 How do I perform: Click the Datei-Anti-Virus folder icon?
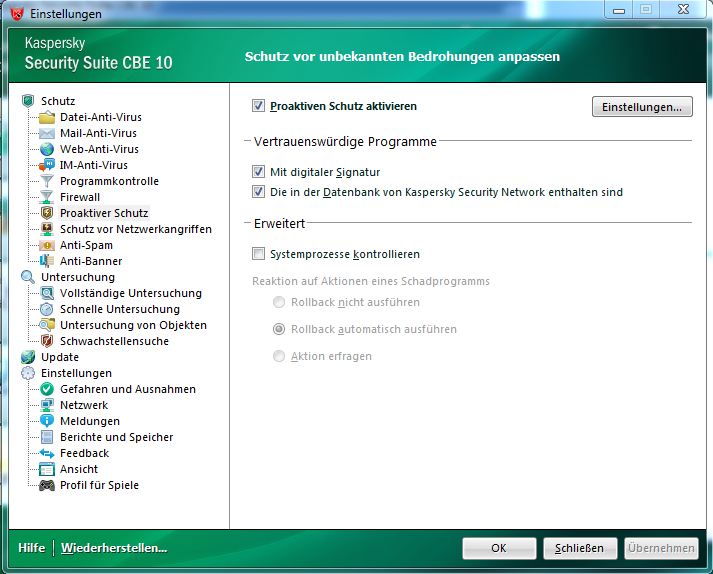coord(47,117)
